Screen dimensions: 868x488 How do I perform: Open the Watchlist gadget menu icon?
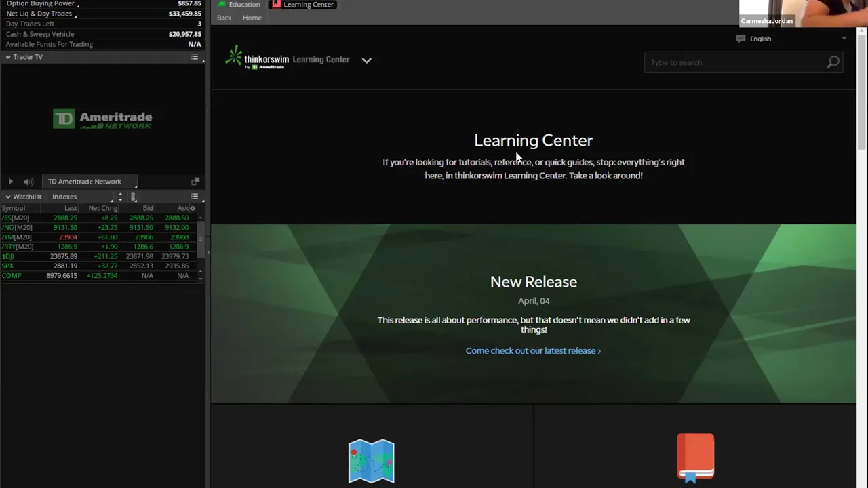195,197
